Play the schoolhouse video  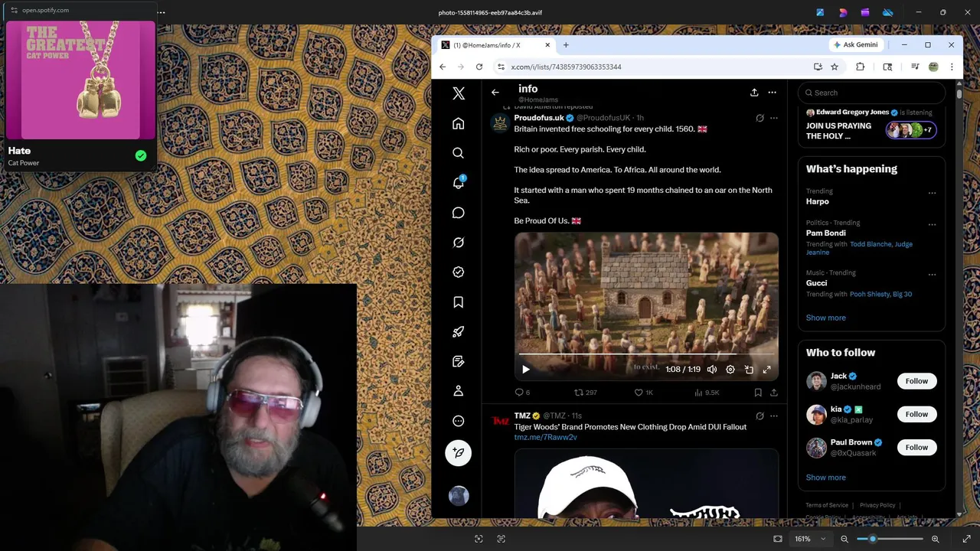point(525,370)
